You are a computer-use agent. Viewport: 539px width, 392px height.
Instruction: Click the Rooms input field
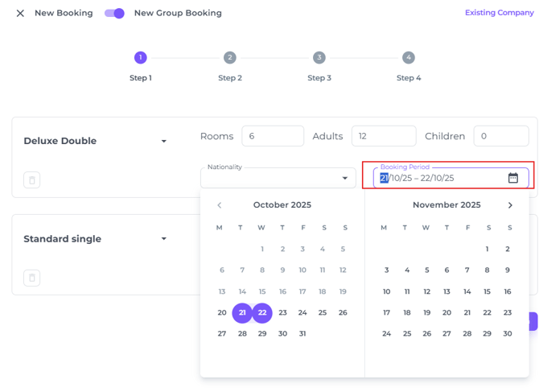pos(273,136)
